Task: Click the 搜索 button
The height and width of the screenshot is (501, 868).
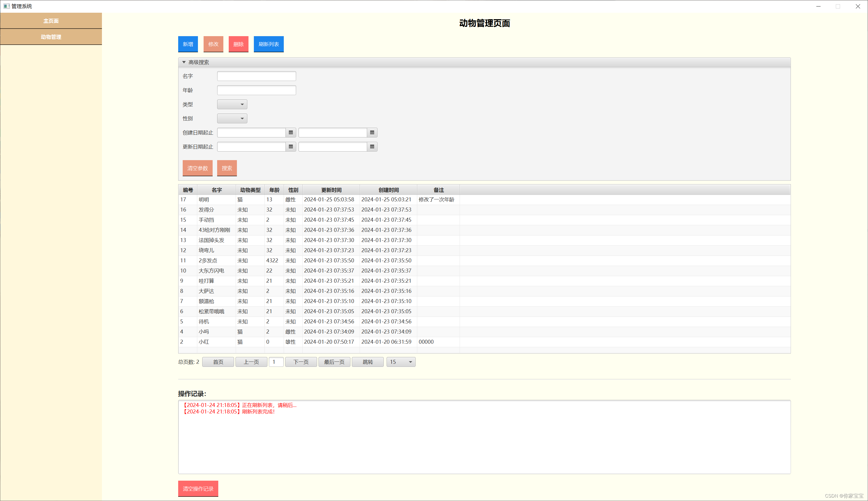Action: click(227, 168)
